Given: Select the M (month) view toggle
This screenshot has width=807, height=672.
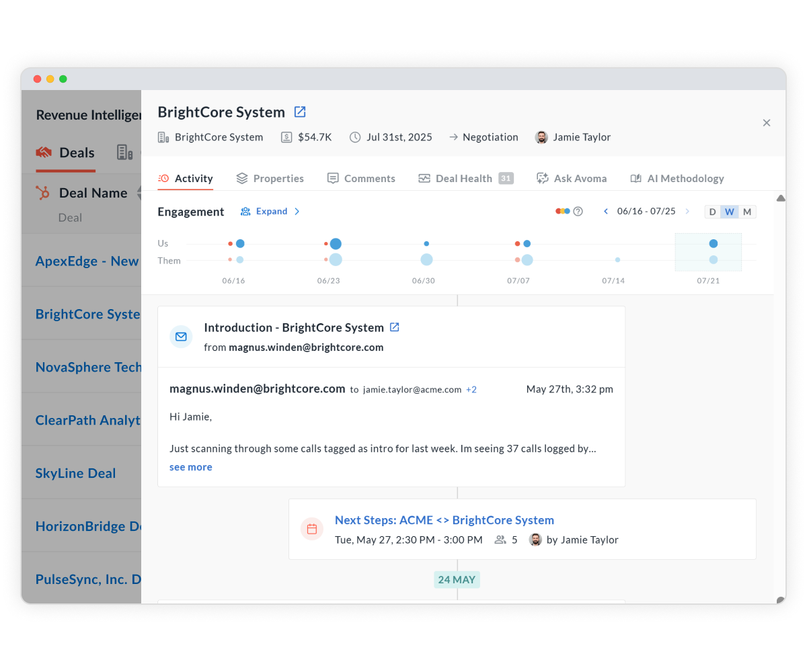Looking at the screenshot, I should tap(747, 212).
